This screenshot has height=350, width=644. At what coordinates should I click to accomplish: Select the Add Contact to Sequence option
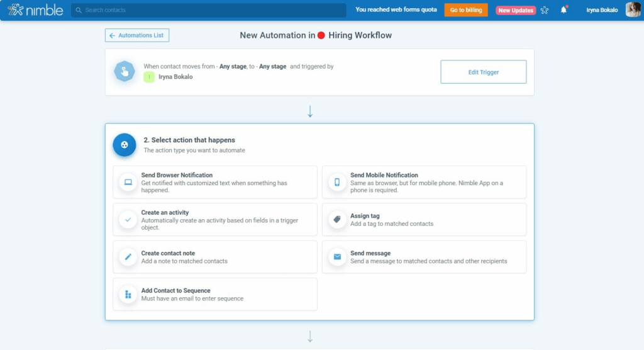coord(215,294)
